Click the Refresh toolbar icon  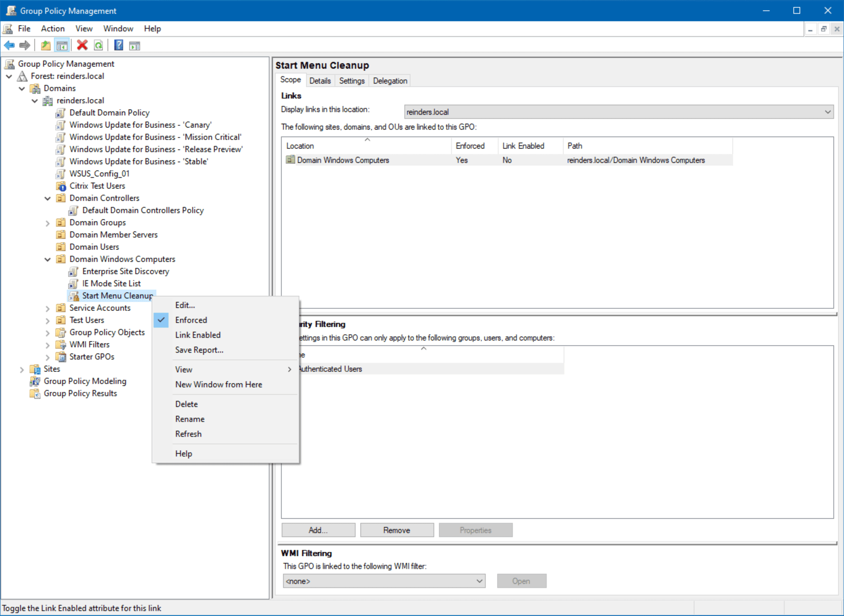(x=98, y=45)
